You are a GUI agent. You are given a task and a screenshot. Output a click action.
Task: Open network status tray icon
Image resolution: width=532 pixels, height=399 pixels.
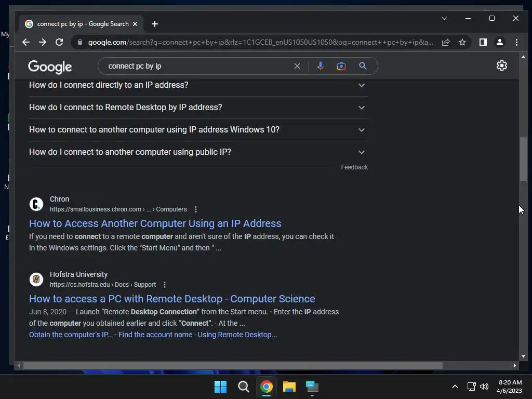point(471,387)
